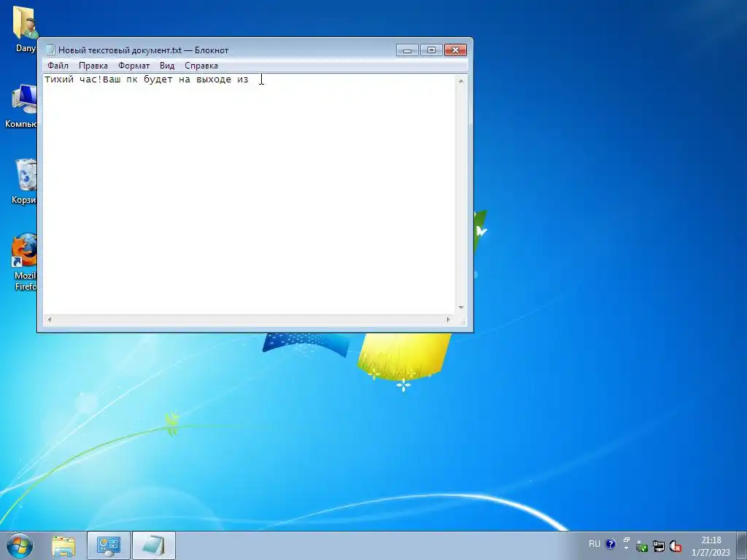Open the Формат menu

[x=134, y=66]
